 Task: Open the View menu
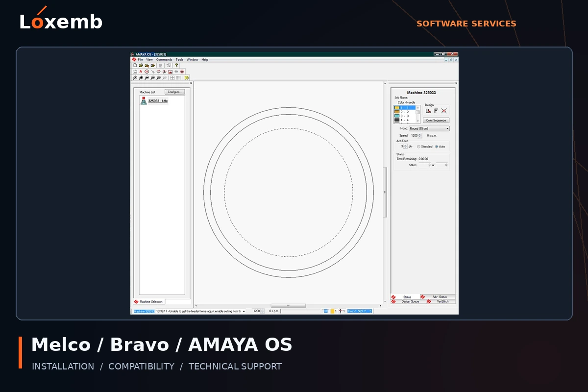149,60
